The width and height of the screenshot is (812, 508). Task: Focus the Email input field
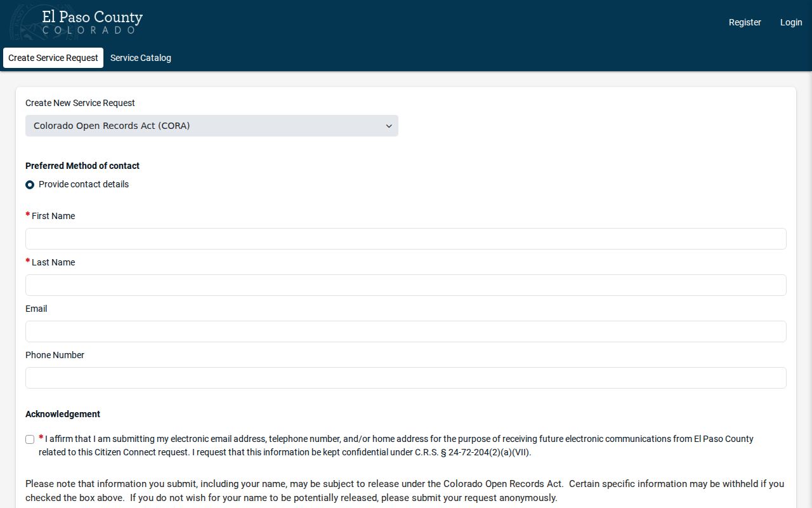pyautogui.click(x=406, y=331)
